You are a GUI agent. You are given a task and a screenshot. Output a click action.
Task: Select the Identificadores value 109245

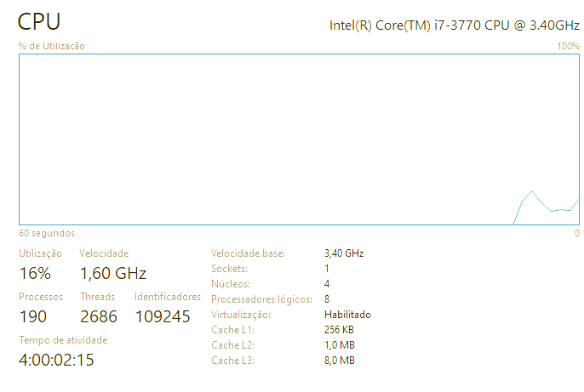[x=163, y=316]
